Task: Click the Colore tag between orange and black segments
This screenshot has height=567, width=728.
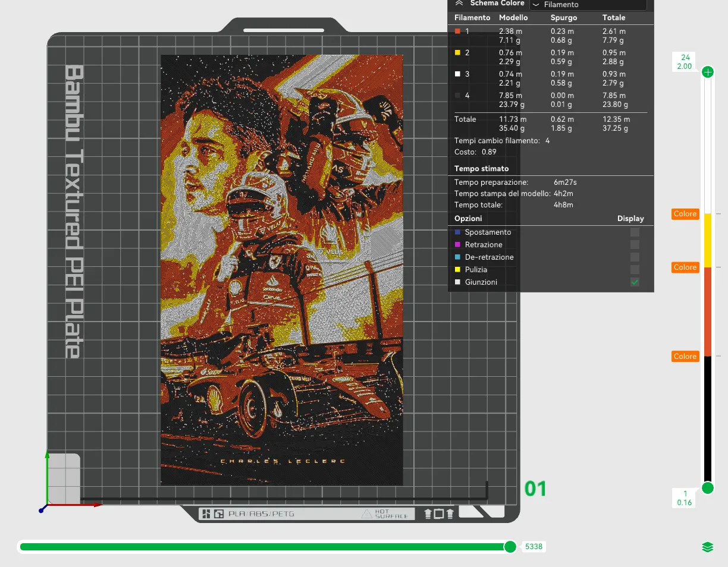Action: click(685, 357)
